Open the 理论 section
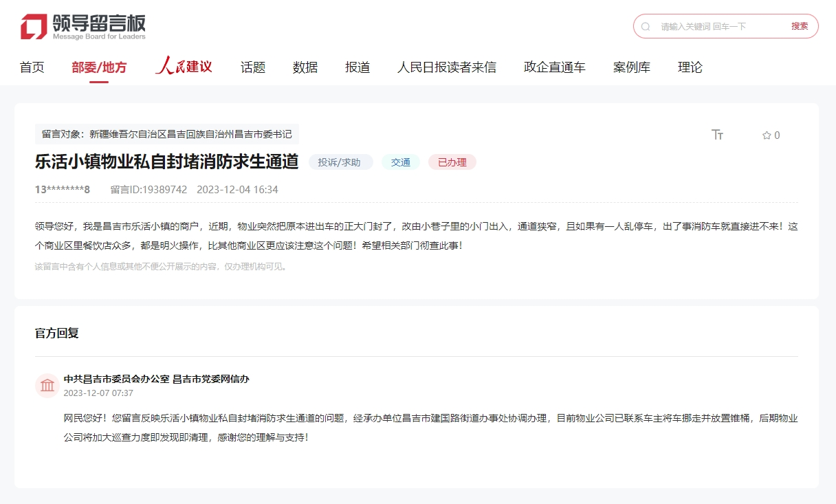This screenshot has width=836, height=504. [690, 67]
